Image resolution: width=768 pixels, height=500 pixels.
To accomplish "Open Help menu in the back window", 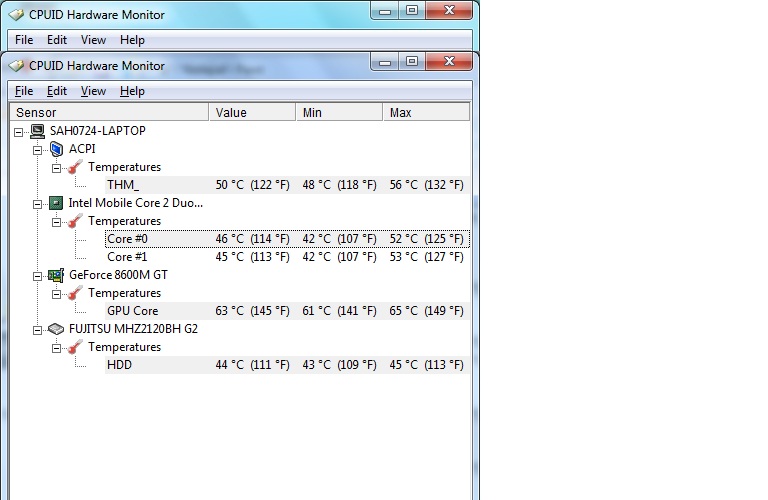I will tap(132, 40).
